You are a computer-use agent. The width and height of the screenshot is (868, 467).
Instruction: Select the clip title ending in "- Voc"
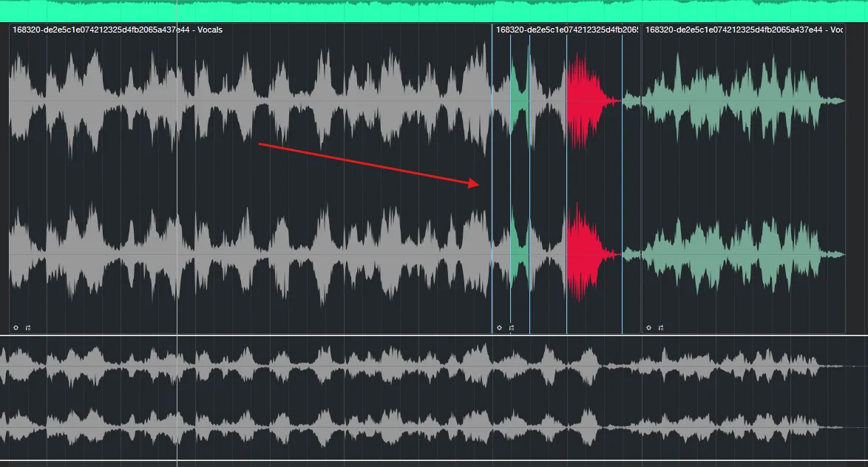coord(744,30)
